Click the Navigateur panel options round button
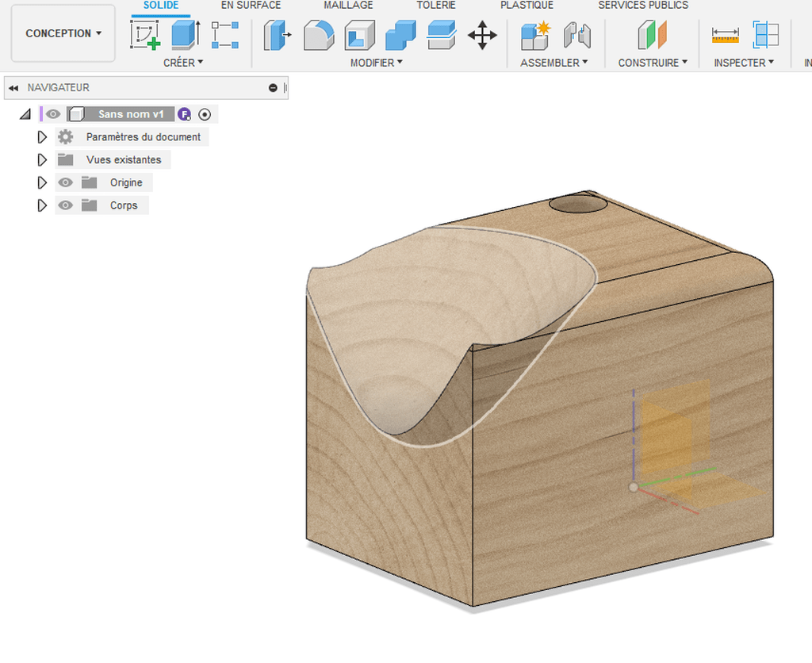 click(x=273, y=88)
